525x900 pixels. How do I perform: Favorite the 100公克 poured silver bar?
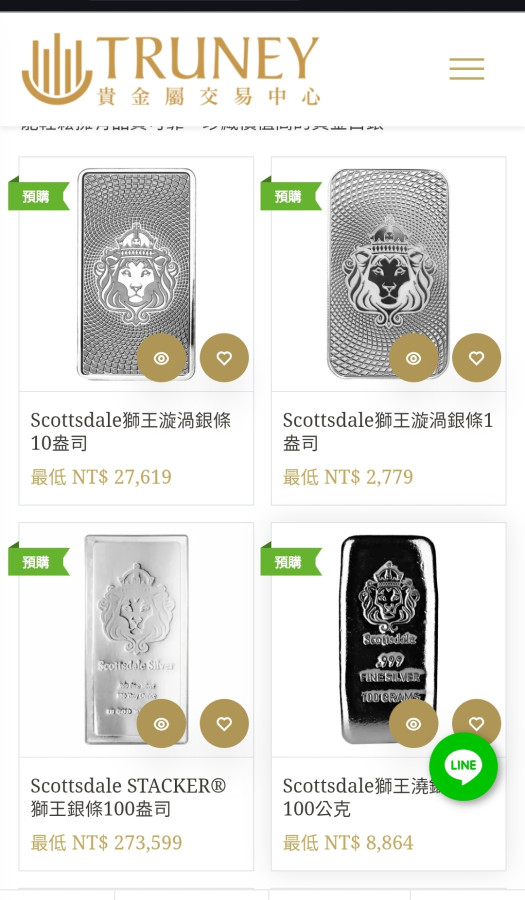click(x=477, y=717)
